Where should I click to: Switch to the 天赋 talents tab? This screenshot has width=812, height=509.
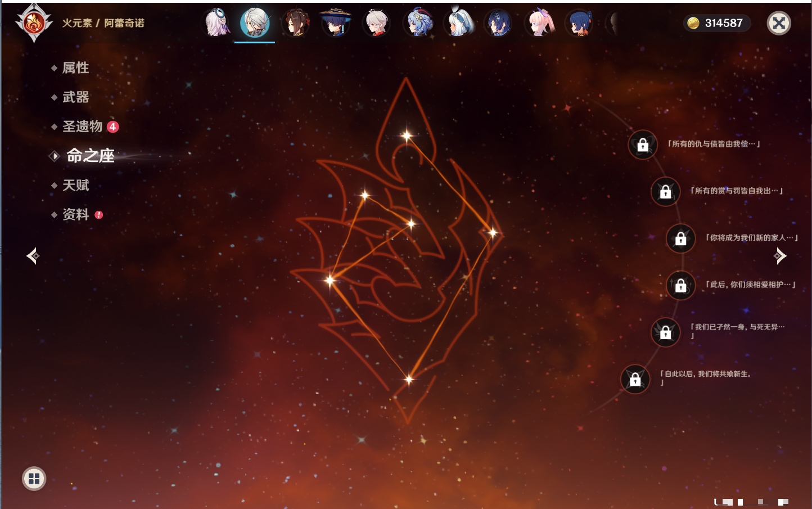point(76,185)
